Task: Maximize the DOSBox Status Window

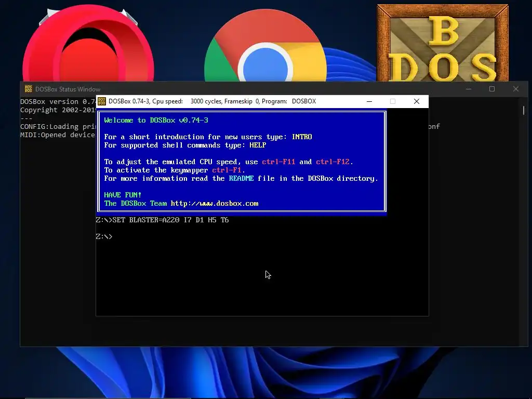Action: pyautogui.click(x=492, y=89)
